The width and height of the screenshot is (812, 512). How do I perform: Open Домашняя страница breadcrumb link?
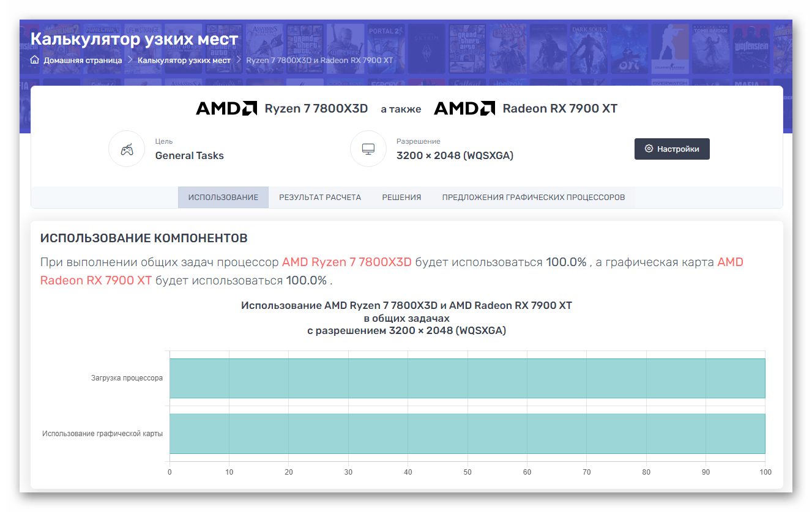83,61
